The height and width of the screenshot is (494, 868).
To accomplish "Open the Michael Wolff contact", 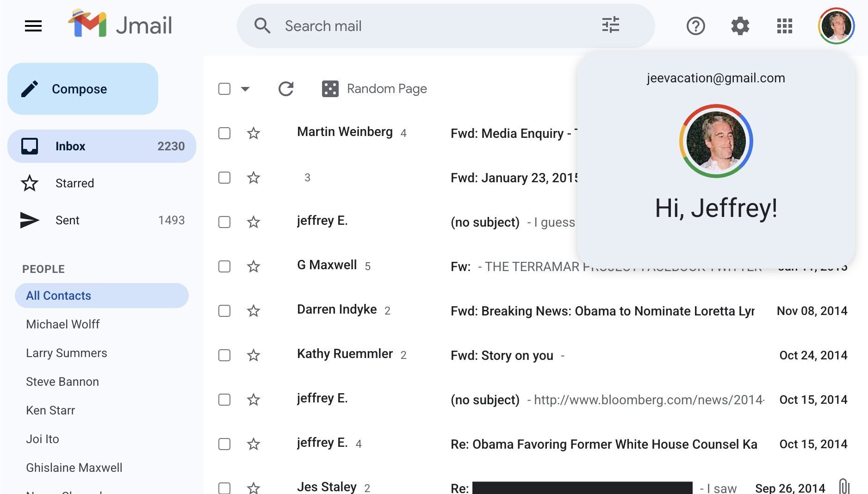I will (x=62, y=324).
